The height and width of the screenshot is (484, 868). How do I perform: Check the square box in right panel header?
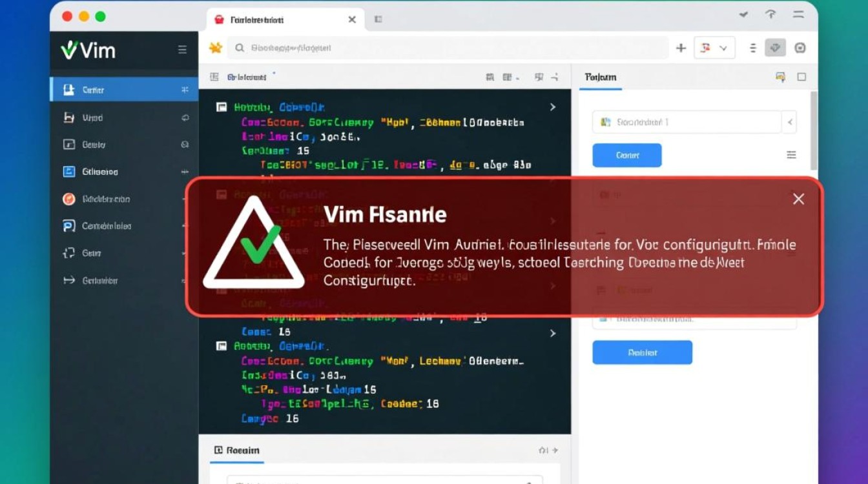pos(801,77)
